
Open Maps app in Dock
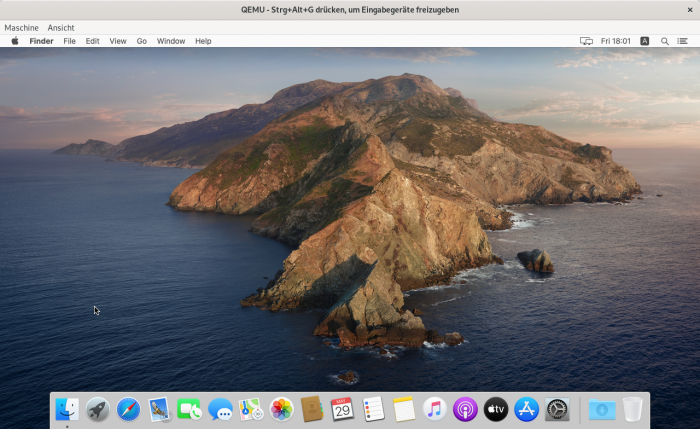pos(251,409)
